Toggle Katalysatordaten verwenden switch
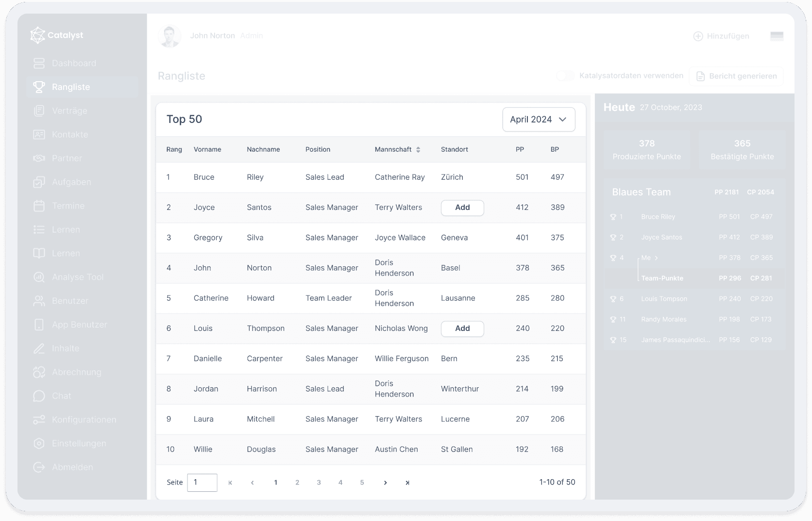 (x=565, y=76)
